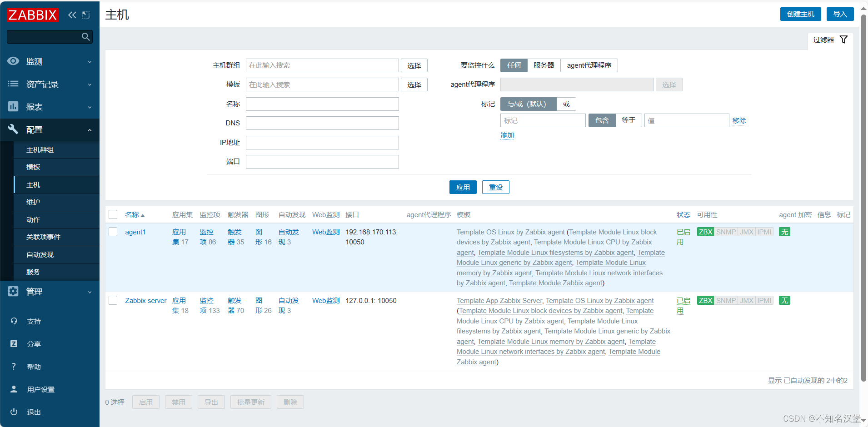Click 应用 to apply filter
Image resolution: width=868 pixels, height=427 pixels.
point(463,187)
